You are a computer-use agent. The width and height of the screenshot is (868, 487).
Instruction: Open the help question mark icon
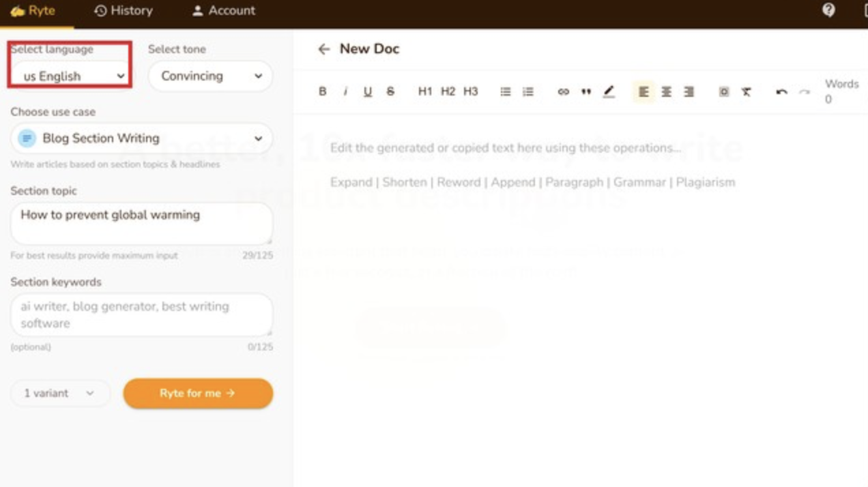click(x=828, y=10)
